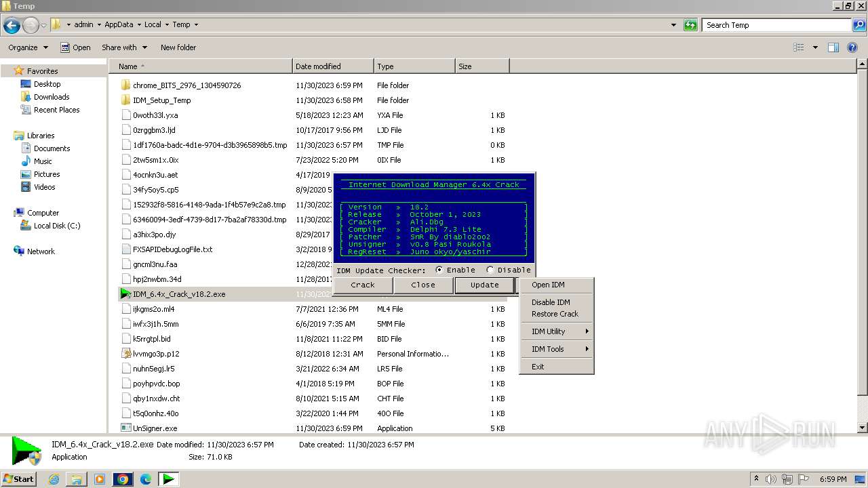
Task: Choose Exit from the context menu
Action: click(x=538, y=367)
